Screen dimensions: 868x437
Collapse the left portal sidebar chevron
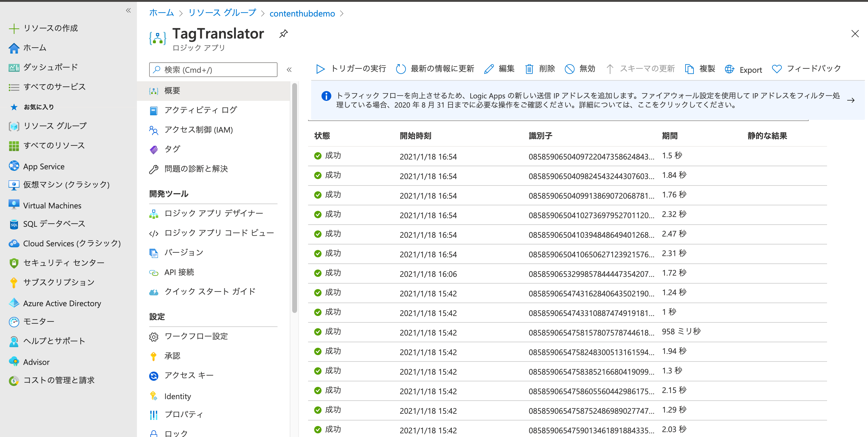pyautogui.click(x=128, y=10)
